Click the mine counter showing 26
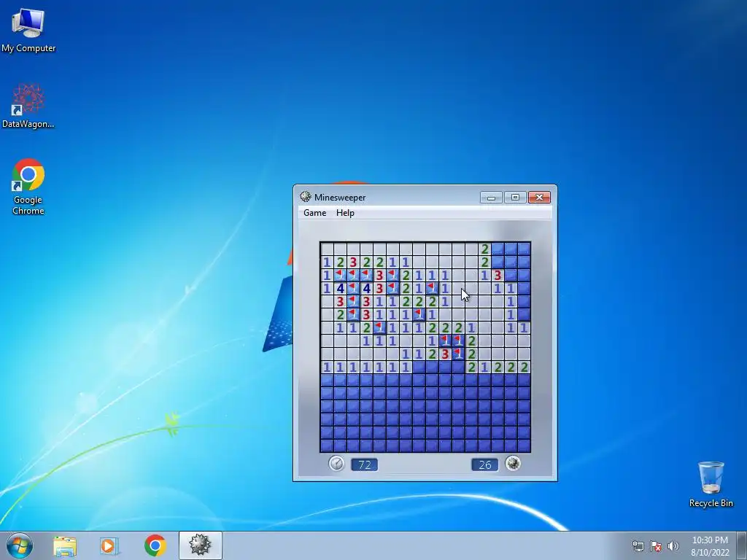Viewport: 747px width, 560px height. pyautogui.click(x=485, y=464)
